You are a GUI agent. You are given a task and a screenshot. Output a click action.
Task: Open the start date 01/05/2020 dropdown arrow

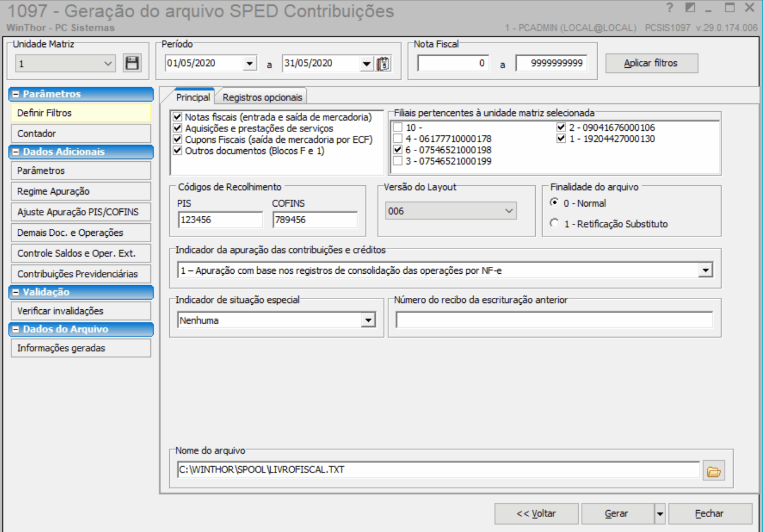coord(250,64)
